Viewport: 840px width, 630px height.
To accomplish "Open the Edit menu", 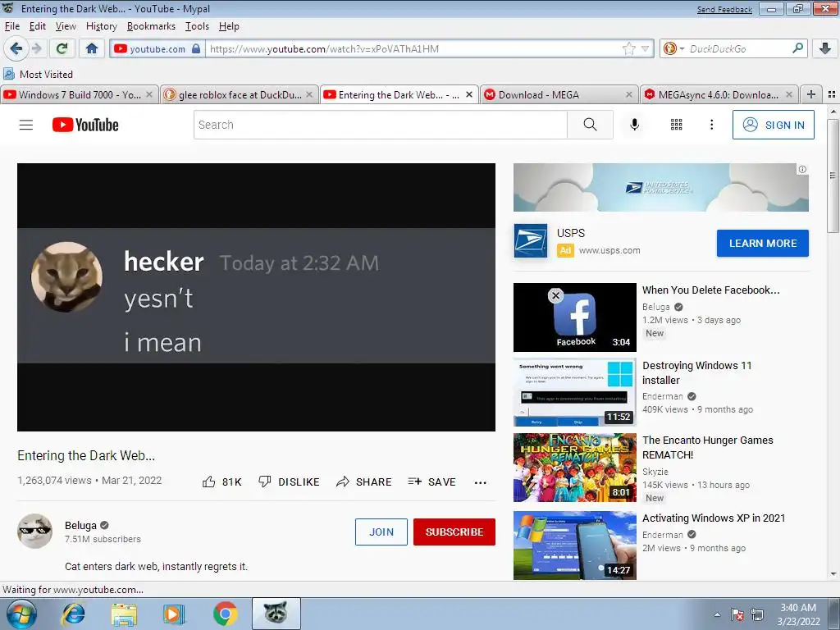I will 38,26.
